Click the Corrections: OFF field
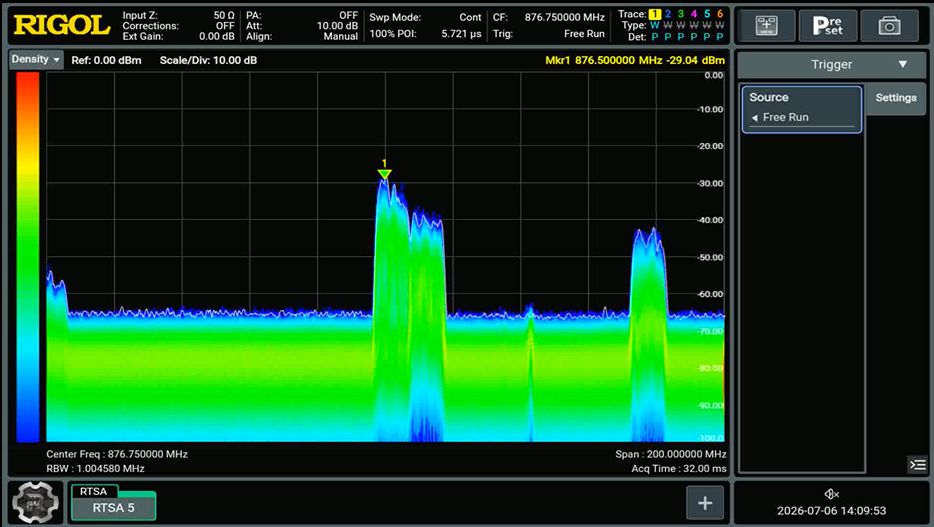The height and width of the screenshot is (527, 934). pyautogui.click(x=178, y=26)
